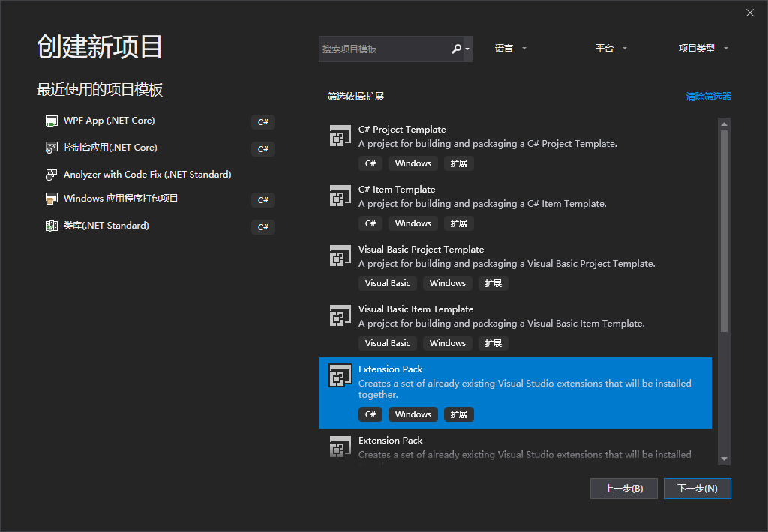This screenshot has height=532, width=768.
Task: Select the Analyzer with Code Fix template icon
Action: (x=52, y=174)
